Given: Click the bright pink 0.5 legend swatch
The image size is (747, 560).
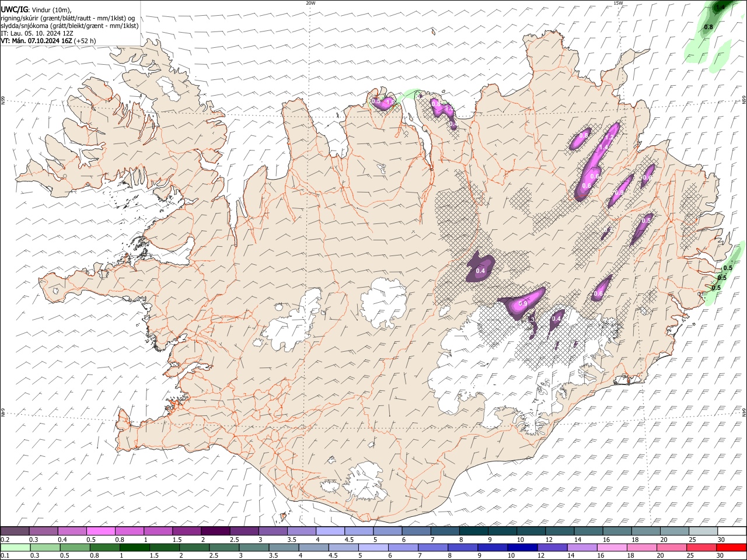Looking at the screenshot, I should pyautogui.click(x=100, y=531).
